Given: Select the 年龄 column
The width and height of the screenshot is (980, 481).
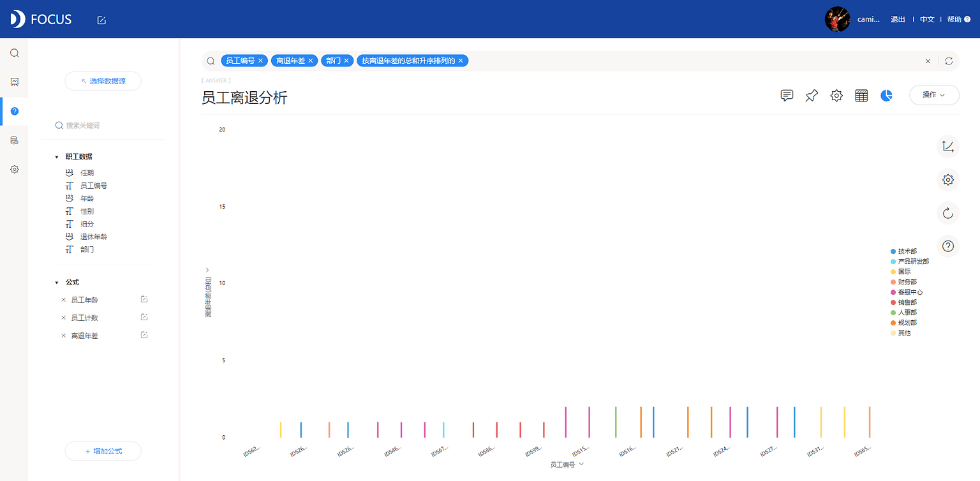Looking at the screenshot, I should click(87, 198).
